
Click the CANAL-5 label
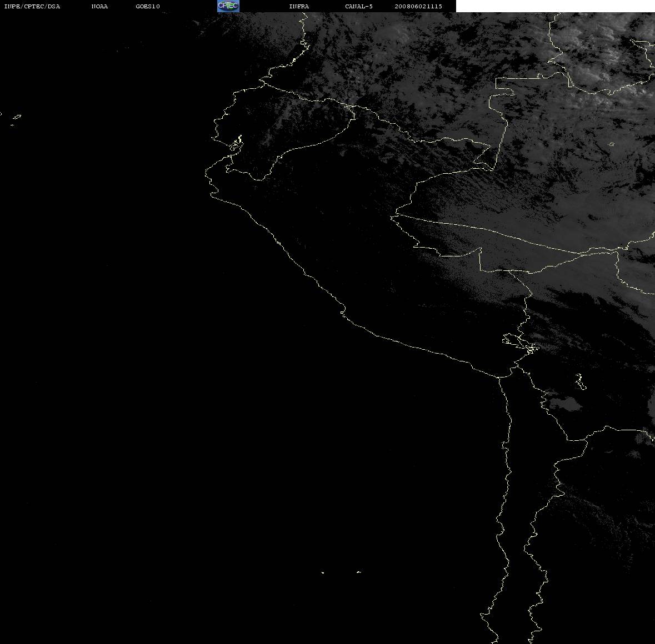point(359,6)
